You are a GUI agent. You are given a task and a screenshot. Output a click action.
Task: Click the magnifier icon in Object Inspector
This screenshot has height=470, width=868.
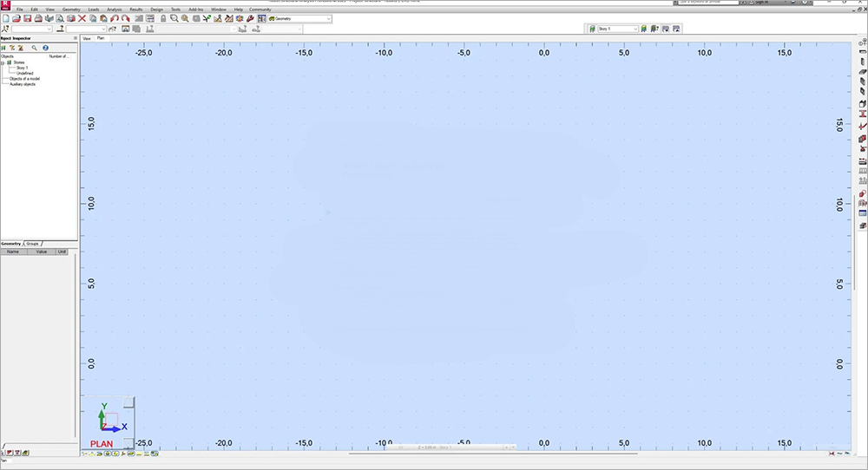(35, 48)
